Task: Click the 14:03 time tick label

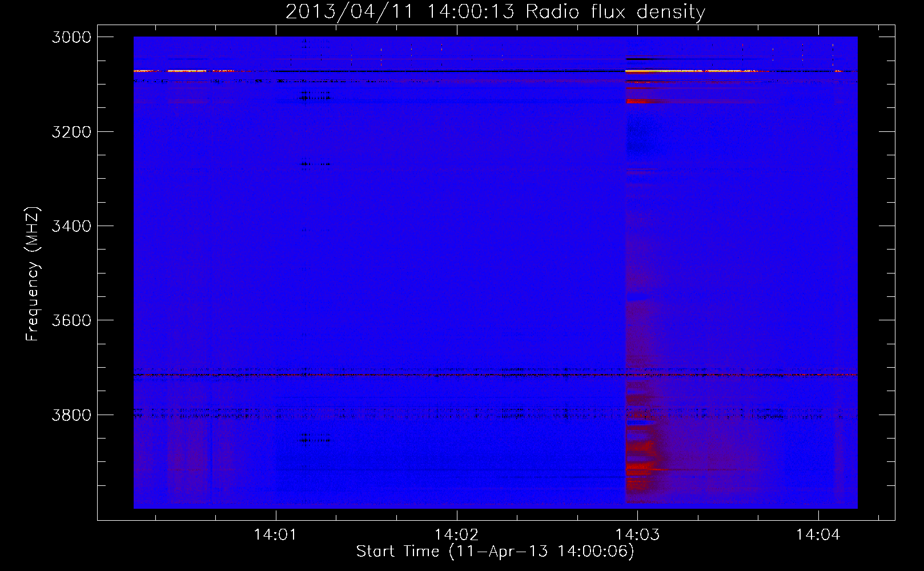Action: tap(637, 534)
